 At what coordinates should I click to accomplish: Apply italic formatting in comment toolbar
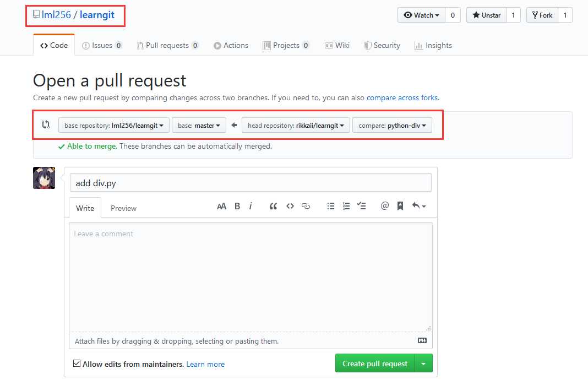tap(251, 206)
